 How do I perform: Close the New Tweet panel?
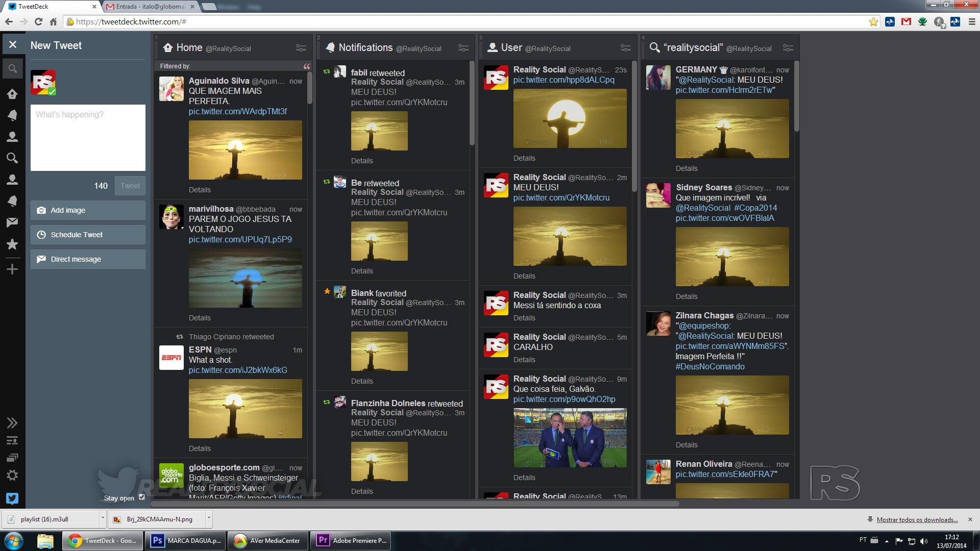(x=13, y=45)
